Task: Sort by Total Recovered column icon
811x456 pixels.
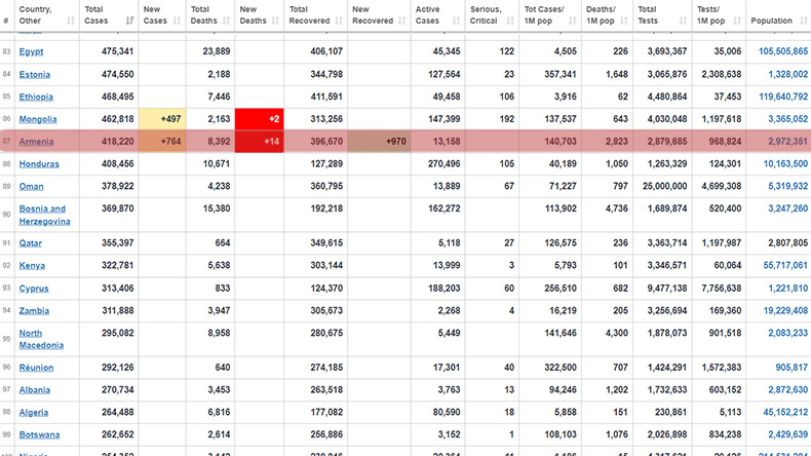Action: tap(339, 21)
